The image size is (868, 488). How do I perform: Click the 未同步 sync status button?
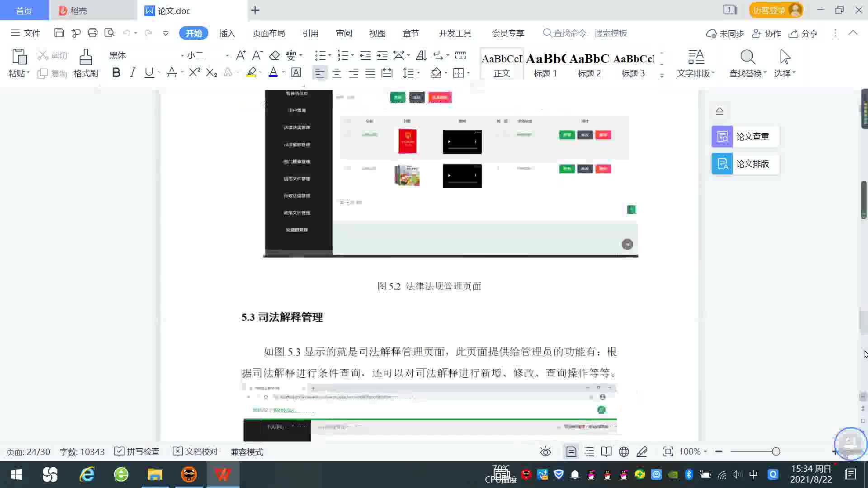pyautogui.click(x=725, y=33)
